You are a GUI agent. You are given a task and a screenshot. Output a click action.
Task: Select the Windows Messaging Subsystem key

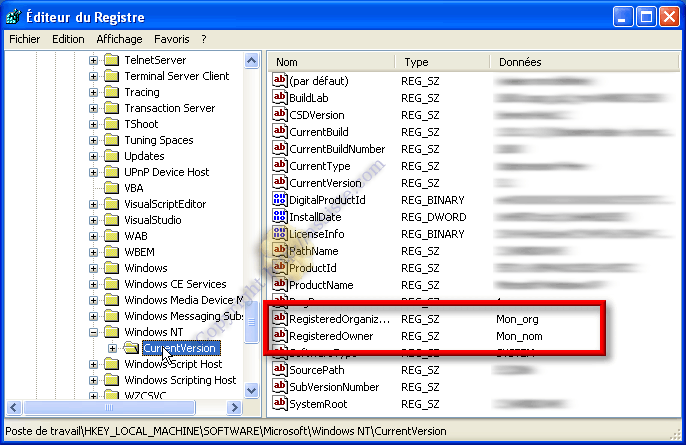tap(184, 316)
